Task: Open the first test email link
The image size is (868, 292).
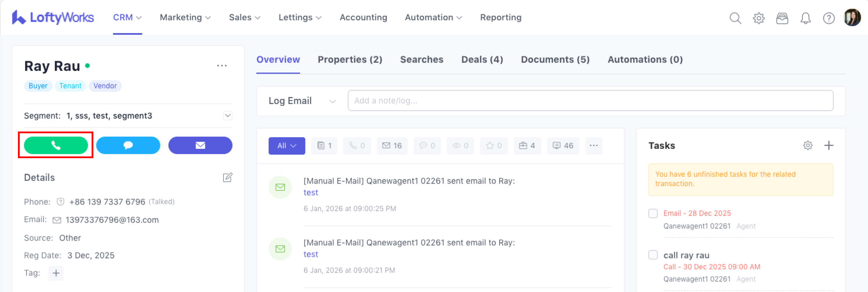Action: pos(310,193)
